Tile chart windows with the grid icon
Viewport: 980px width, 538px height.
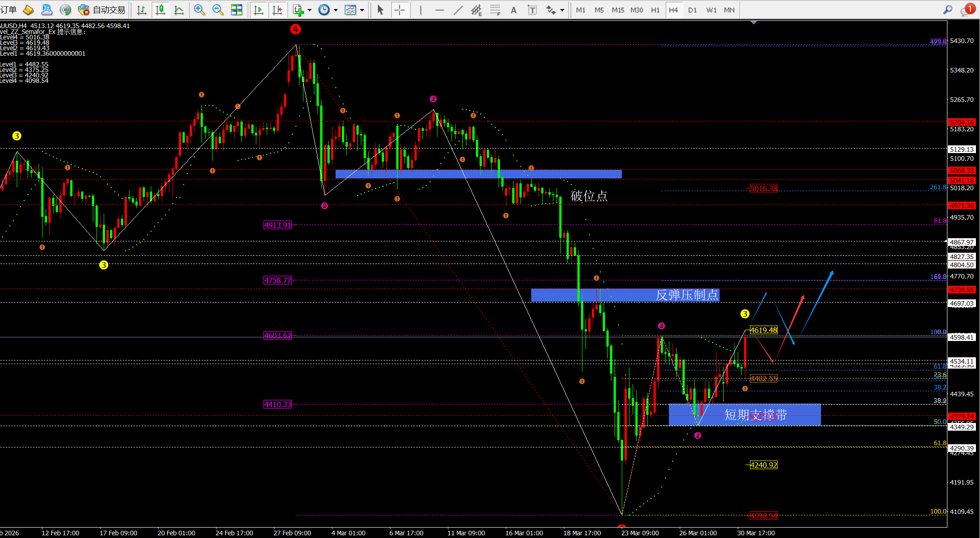(236, 10)
